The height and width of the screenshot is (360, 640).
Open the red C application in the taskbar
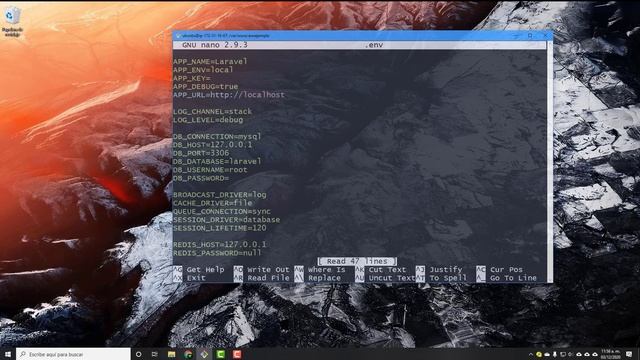[237, 354]
